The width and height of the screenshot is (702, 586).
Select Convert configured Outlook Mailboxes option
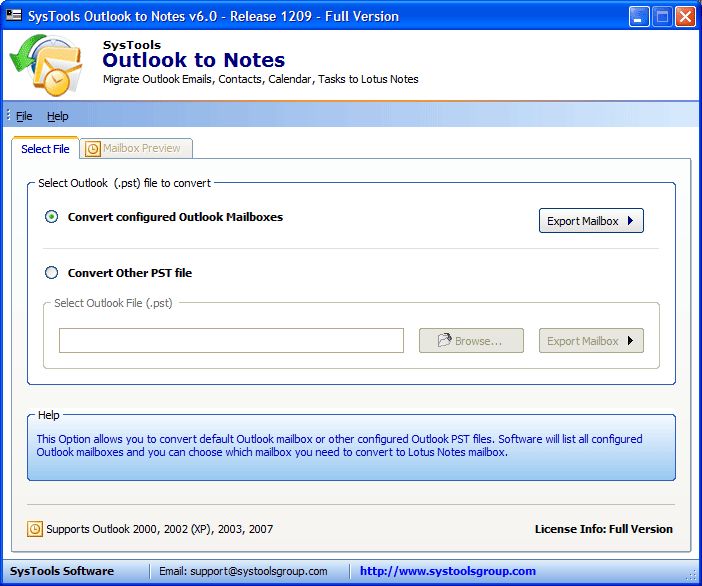click(52, 217)
